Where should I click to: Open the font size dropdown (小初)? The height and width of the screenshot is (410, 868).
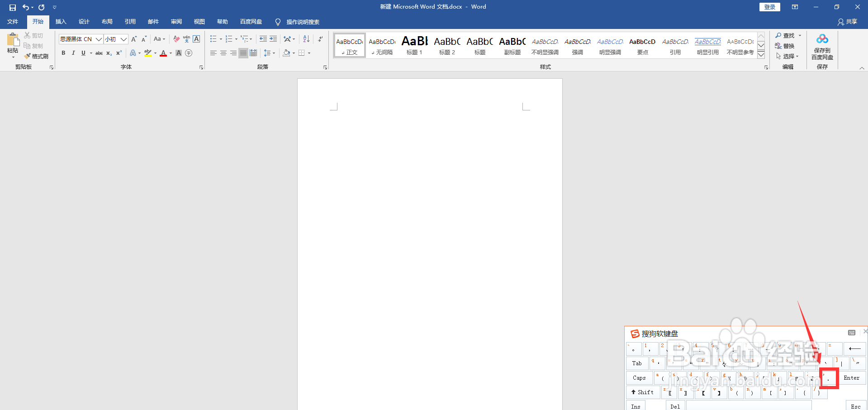[123, 39]
